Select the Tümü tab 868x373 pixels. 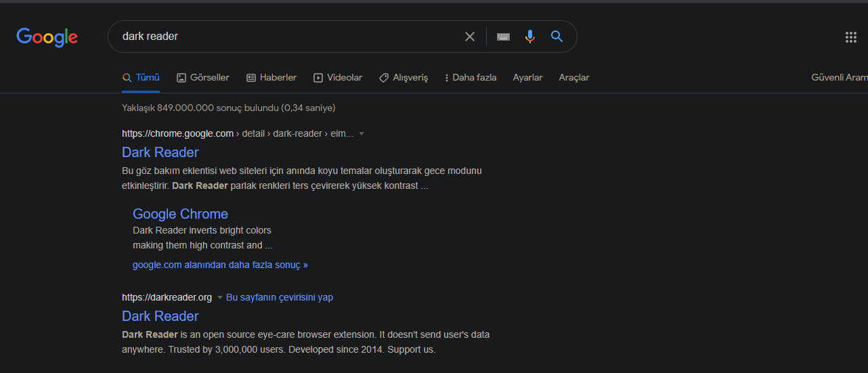141,78
